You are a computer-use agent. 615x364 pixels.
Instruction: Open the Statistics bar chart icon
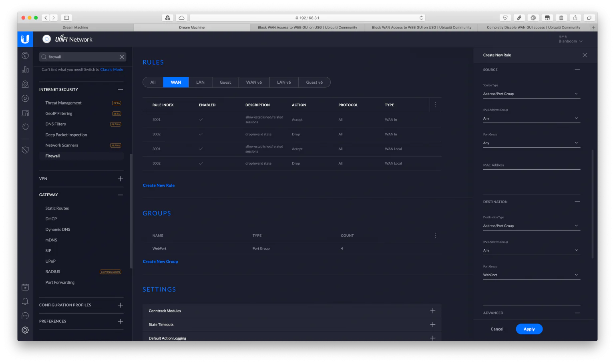(25, 69)
